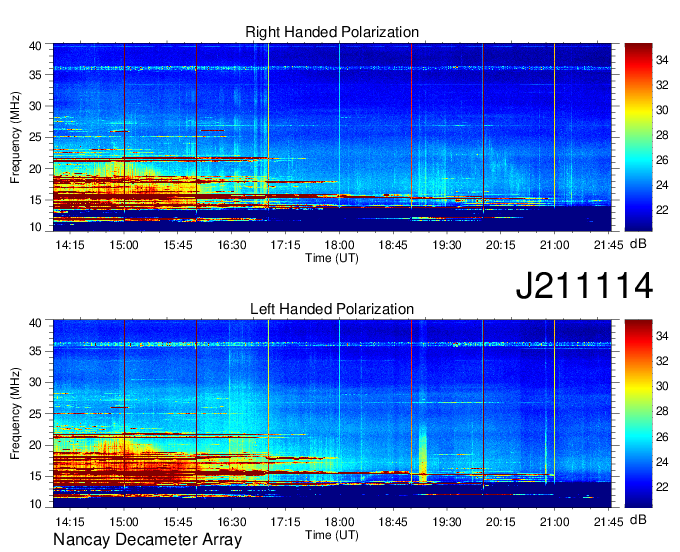Click 15 MHz tick on Right Handed frequency axis
This screenshot has width=680, height=552.
pos(35,200)
